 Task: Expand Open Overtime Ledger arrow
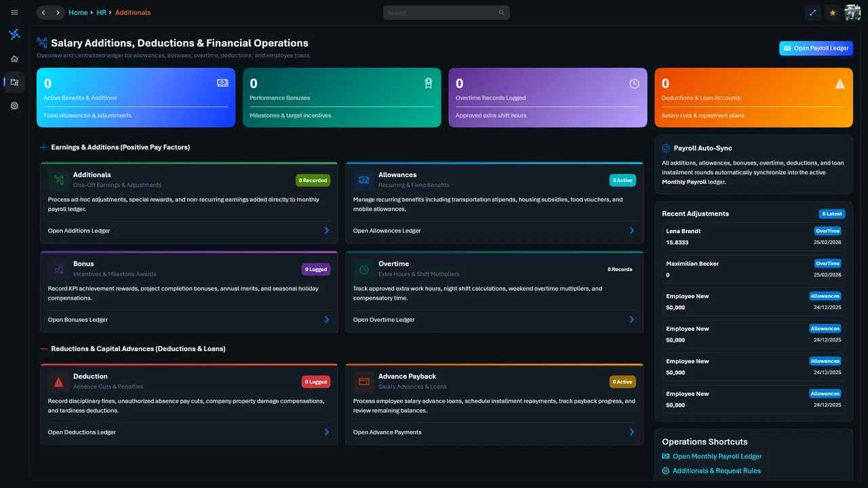coord(632,319)
